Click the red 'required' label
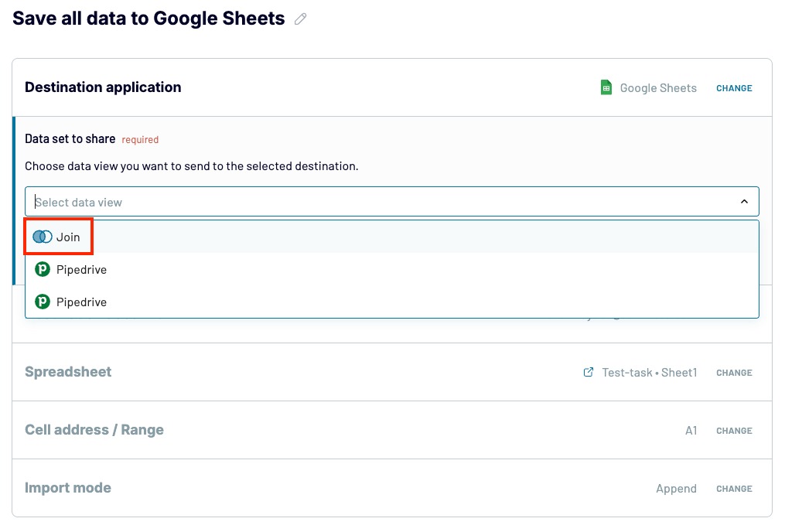Image resolution: width=785 pixels, height=532 pixels. [x=140, y=140]
